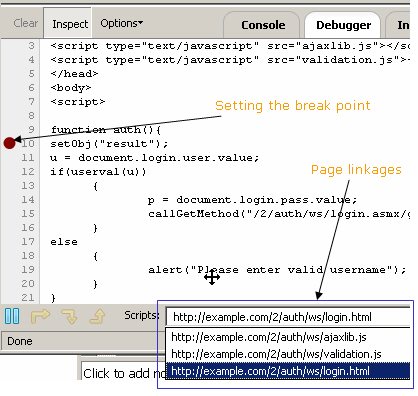
Task: Click the Done status bar text
Action: point(20,341)
